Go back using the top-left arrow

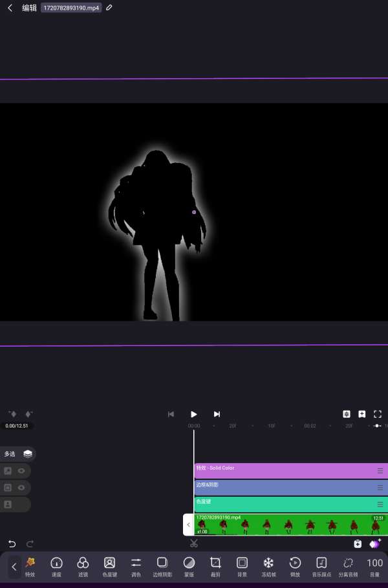10,8
